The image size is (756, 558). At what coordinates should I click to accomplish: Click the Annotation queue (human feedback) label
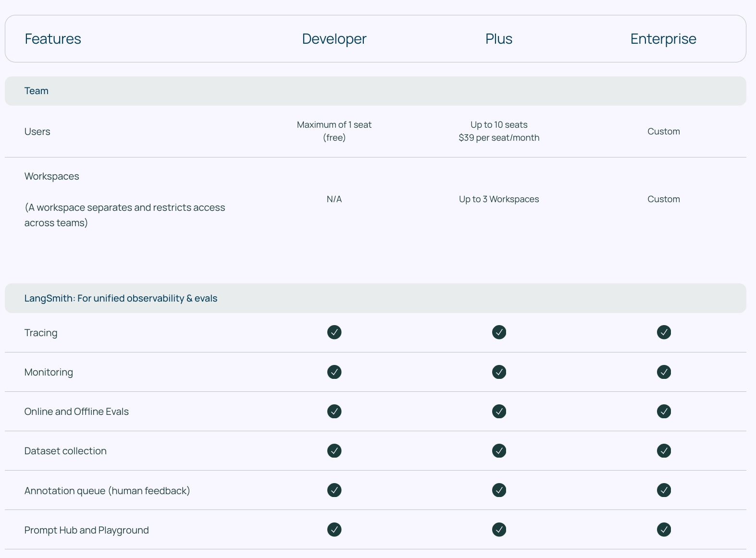point(107,491)
